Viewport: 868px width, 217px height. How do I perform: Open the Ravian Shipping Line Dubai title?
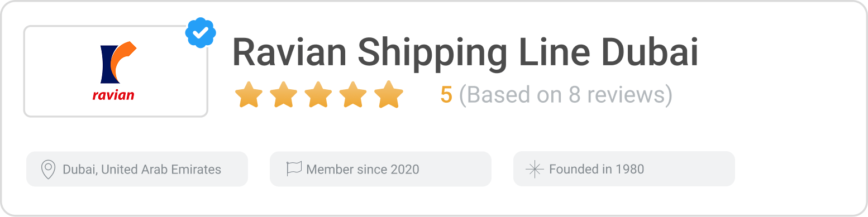click(465, 53)
